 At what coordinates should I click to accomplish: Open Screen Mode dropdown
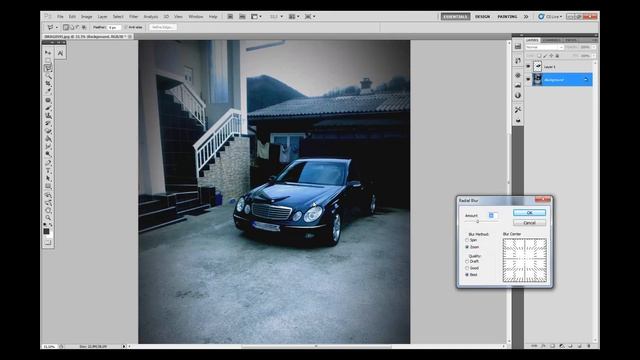(x=310, y=17)
